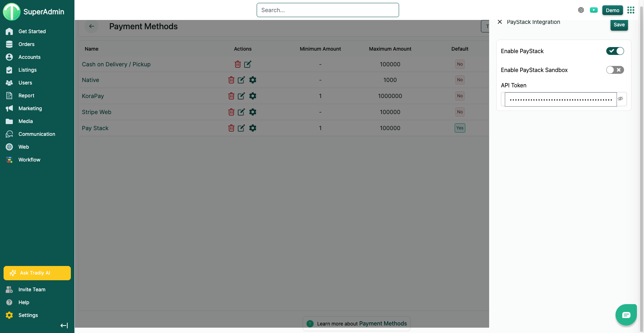
Task: Open the AI assistant icon in header
Action: tap(581, 10)
